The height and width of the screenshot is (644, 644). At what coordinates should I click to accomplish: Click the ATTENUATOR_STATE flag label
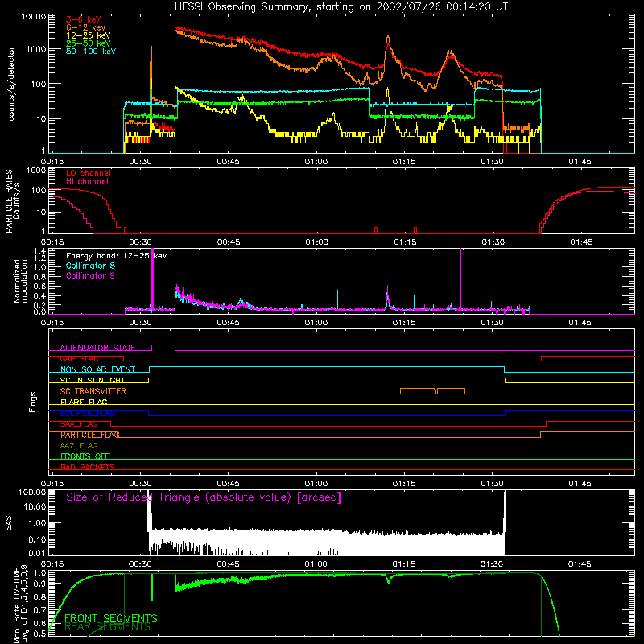(x=97, y=348)
